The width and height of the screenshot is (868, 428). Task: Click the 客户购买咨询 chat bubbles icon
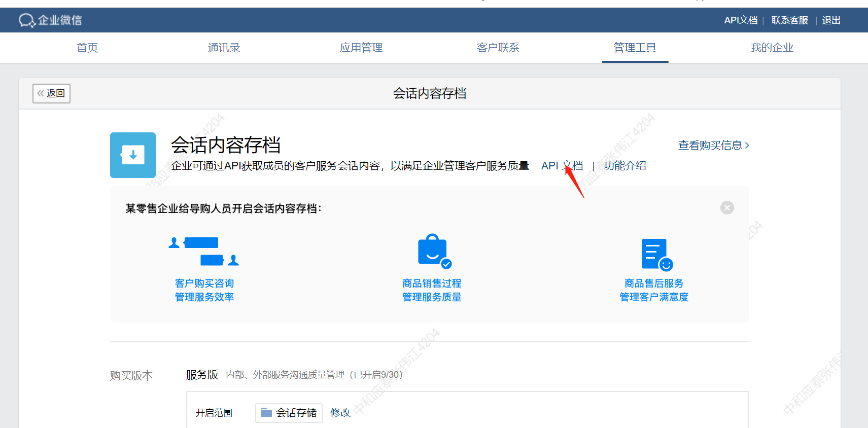[204, 251]
